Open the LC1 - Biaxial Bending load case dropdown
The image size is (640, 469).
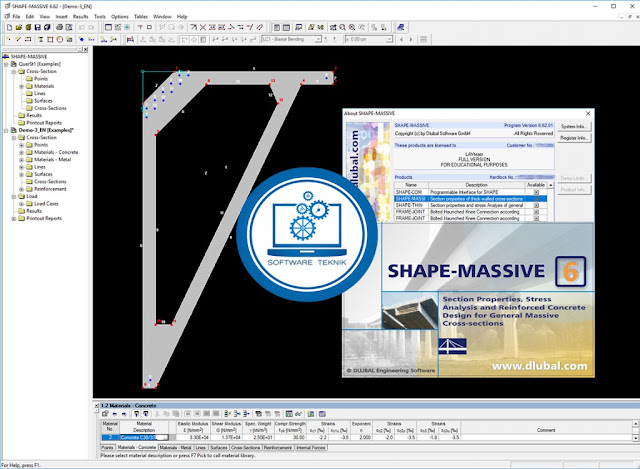(318, 39)
